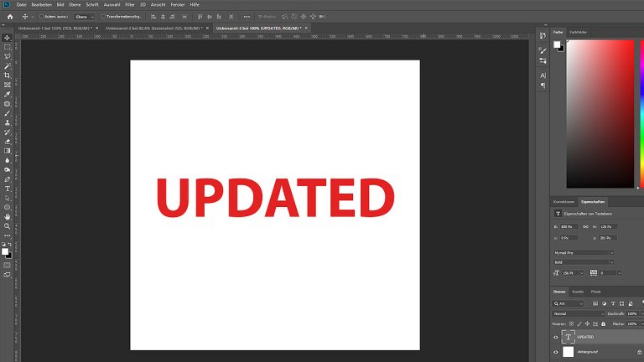The height and width of the screenshot is (362, 644).
Task: Select the Magic Wand tool
Action: [x=7, y=66]
